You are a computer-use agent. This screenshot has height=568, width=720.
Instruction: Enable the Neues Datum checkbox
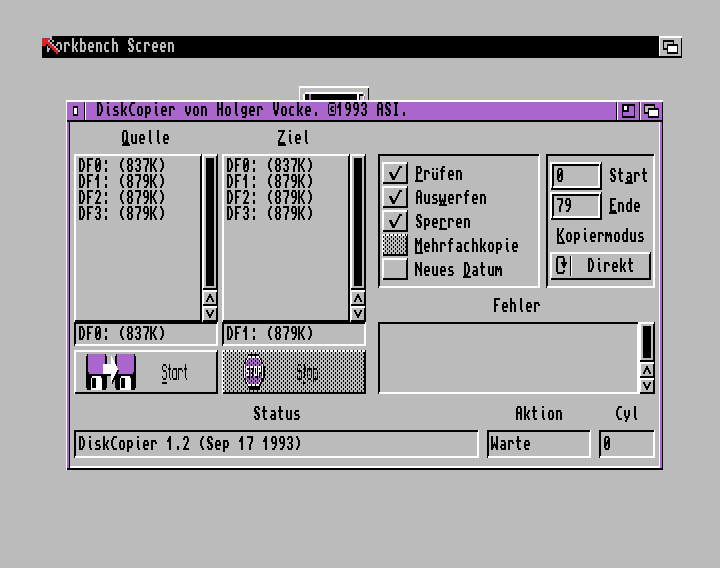(x=396, y=270)
